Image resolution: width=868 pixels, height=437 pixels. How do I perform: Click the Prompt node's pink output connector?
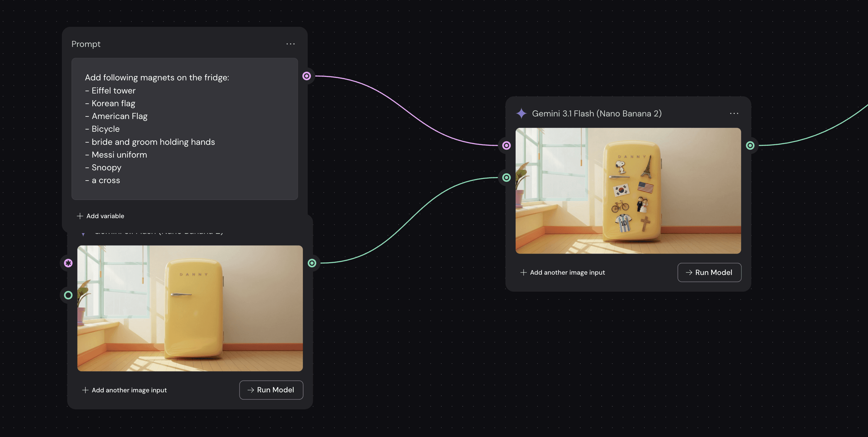click(306, 76)
